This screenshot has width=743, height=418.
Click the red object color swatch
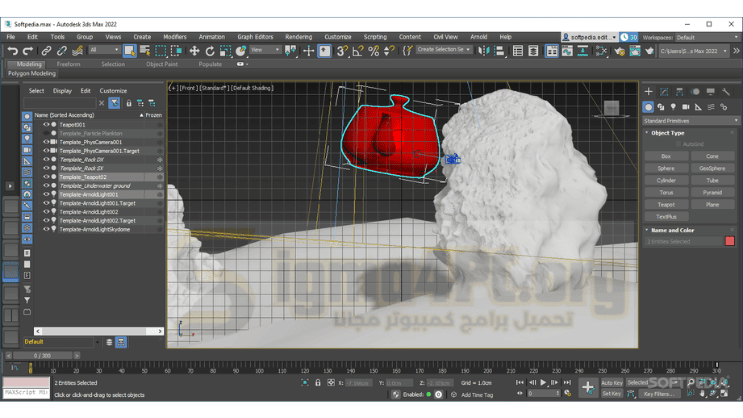coord(730,241)
